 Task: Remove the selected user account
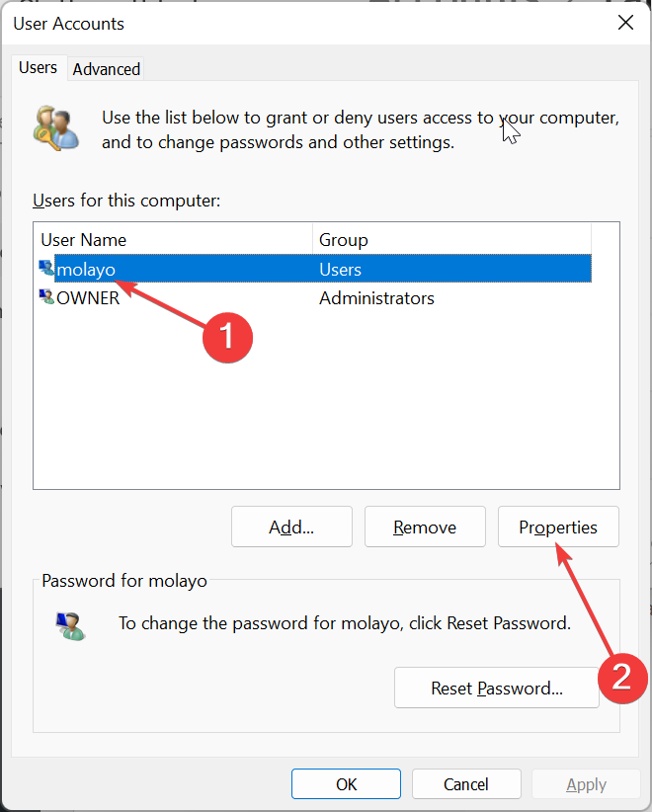[425, 527]
